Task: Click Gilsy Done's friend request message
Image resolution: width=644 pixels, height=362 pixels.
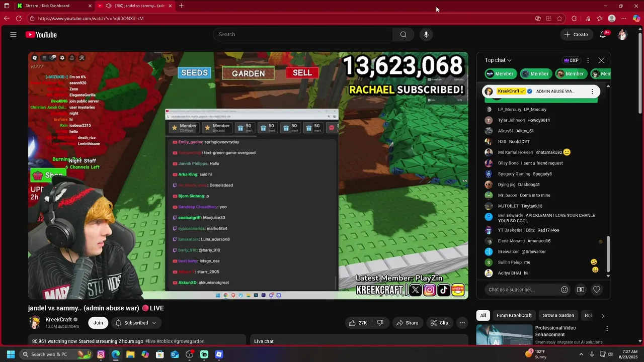Action: [x=542, y=163]
